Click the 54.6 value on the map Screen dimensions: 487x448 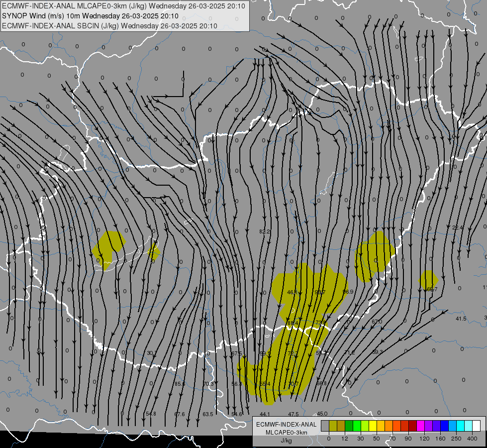237,414
